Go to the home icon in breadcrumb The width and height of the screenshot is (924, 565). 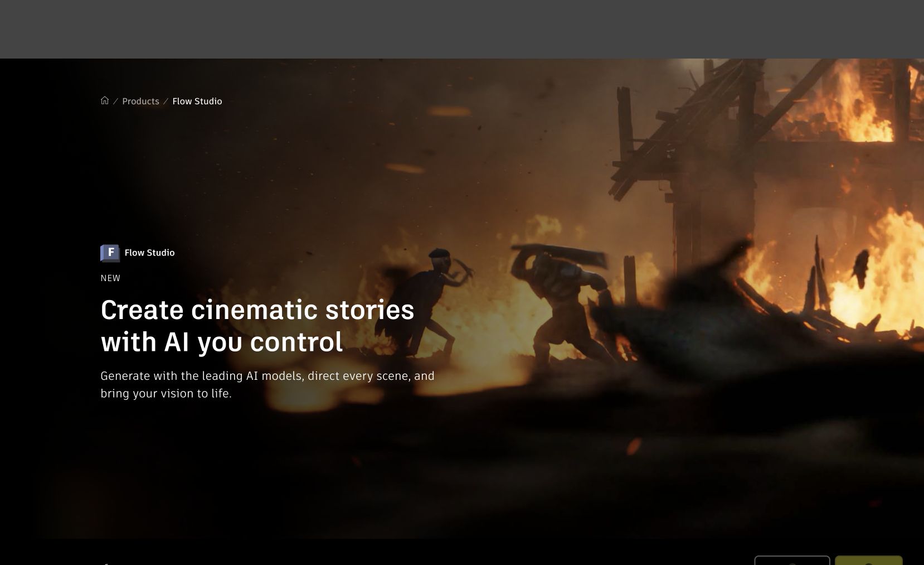tap(105, 100)
